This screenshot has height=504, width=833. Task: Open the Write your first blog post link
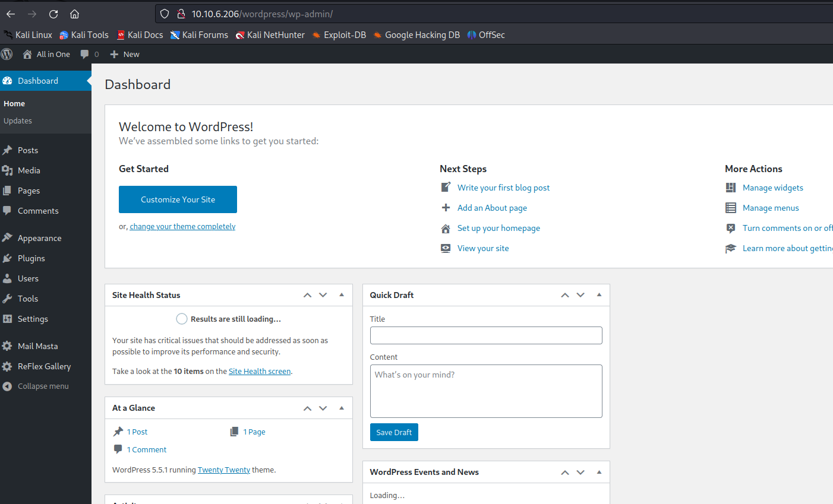point(503,188)
